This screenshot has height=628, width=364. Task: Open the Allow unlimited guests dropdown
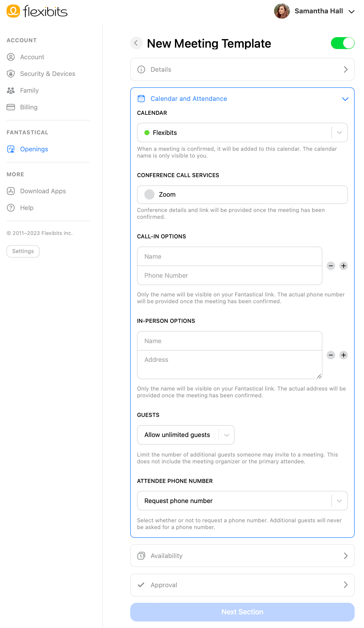186,435
